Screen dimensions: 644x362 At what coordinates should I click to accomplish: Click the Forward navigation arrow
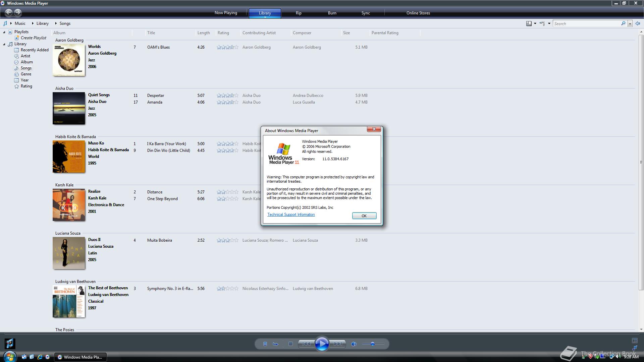(x=18, y=13)
